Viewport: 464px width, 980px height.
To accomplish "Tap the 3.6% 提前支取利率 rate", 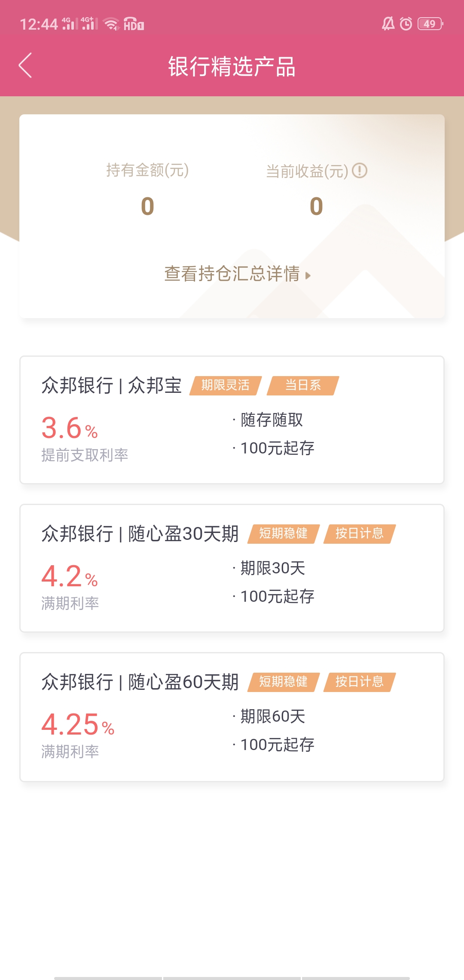I will click(x=70, y=428).
